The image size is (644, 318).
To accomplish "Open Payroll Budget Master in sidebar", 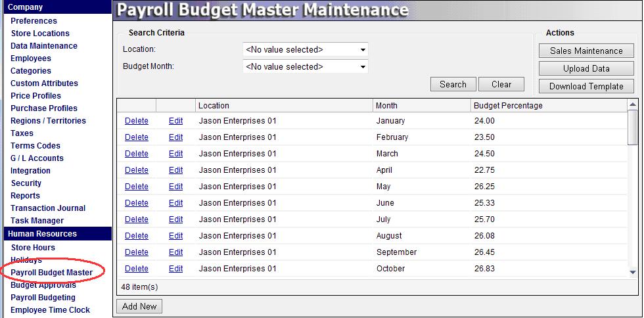I will pyautogui.click(x=51, y=273).
